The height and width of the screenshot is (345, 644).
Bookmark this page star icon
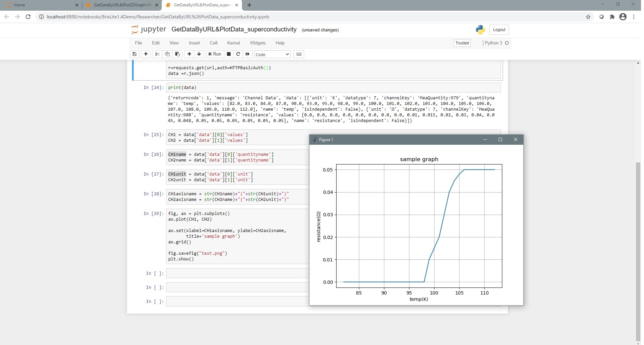[x=588, y=17]
